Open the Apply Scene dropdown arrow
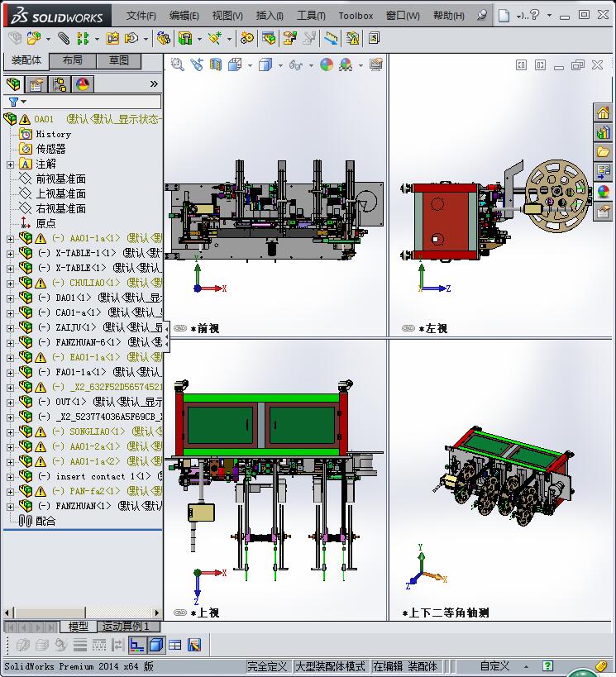 pyautogui.click(x=361, y=65)
